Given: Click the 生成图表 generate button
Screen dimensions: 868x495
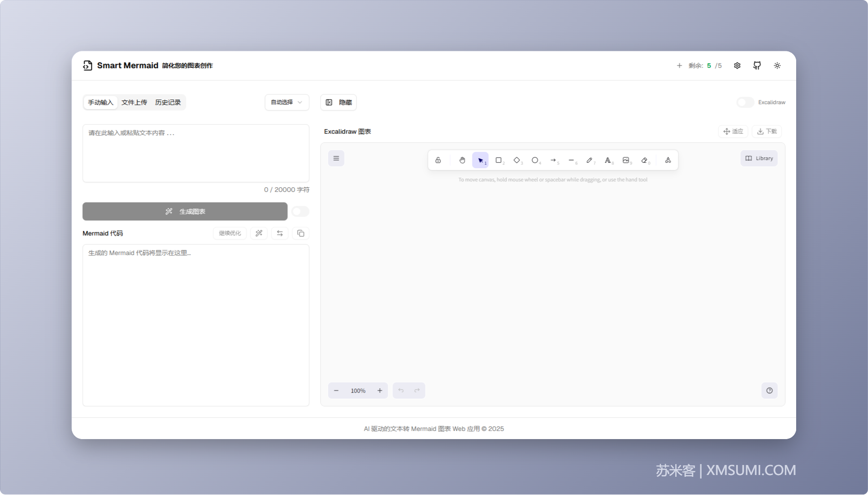Looking at the screenshot, I should (185, 211).
